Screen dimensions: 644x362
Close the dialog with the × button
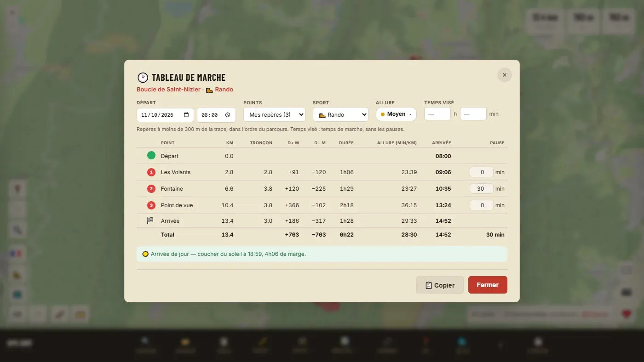505,75
